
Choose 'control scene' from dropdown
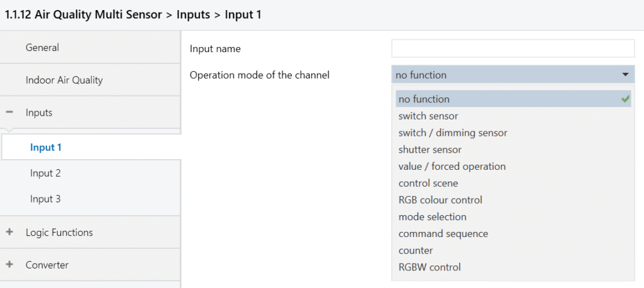(428, 183)
